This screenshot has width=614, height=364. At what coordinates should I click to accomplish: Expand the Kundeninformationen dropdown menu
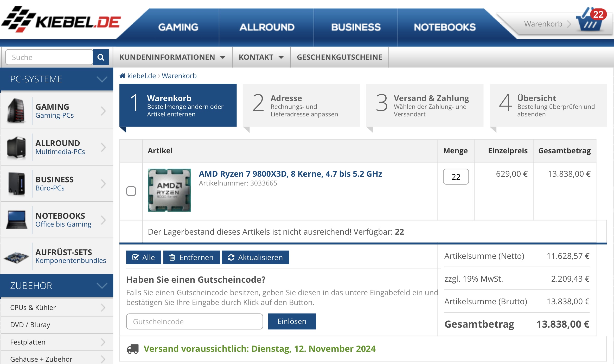click(172, 57)
